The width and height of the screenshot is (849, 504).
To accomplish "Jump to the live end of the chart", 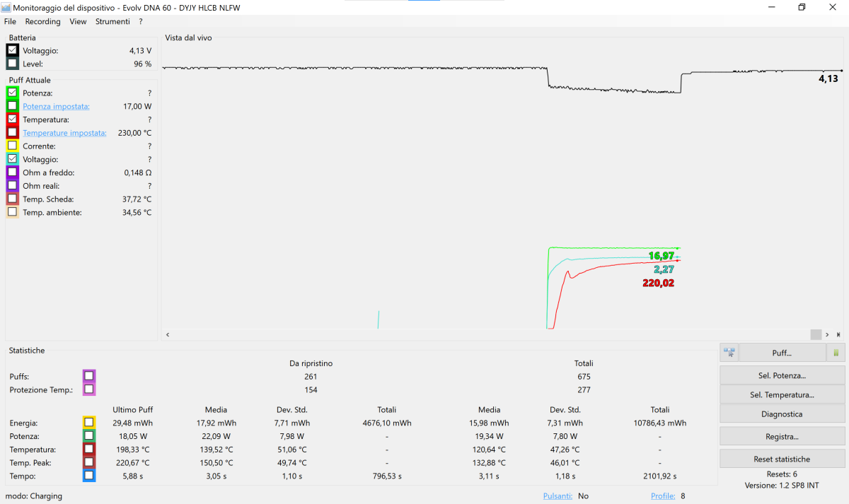I will [838, 334].
